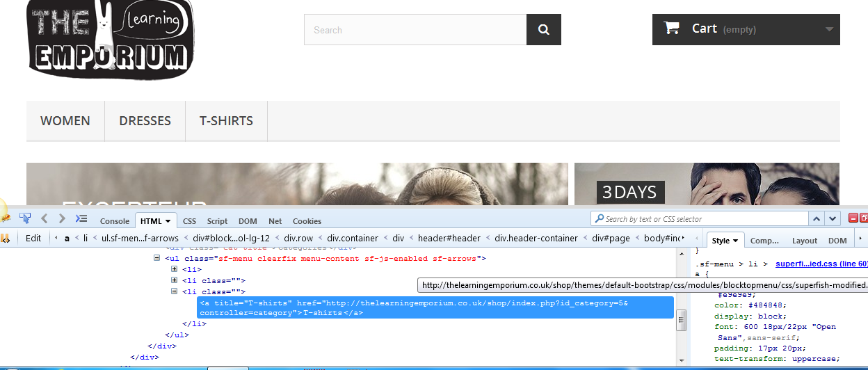The height and width of the screenshot is (370, 868).
Task: Collapse the ul sf-menu node
Action: 157,258
